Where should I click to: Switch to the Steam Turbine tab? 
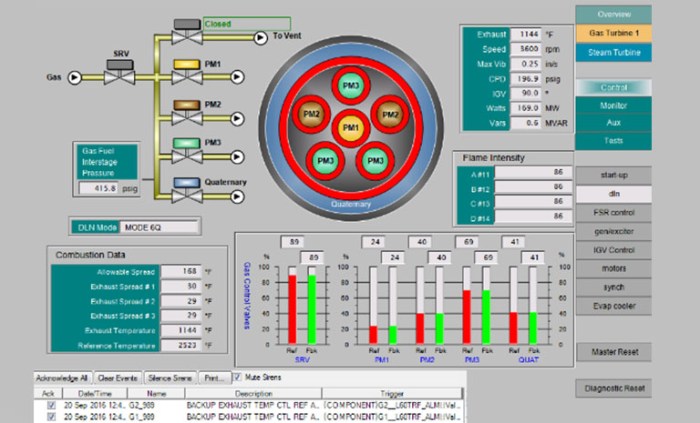pos(613,52)
